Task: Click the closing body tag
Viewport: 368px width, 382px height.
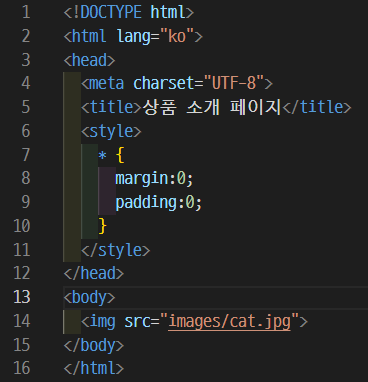Action: 94,345
